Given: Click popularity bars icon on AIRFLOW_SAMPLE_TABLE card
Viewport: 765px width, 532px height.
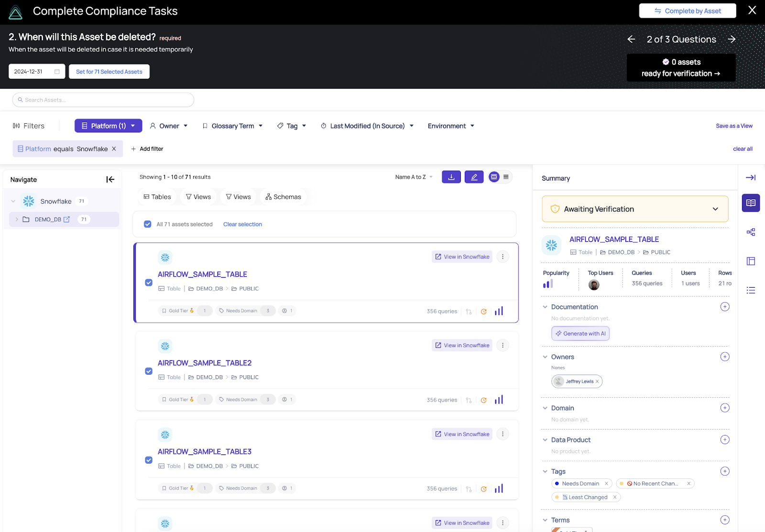Looking at the screenshot, I should [499, 311].
